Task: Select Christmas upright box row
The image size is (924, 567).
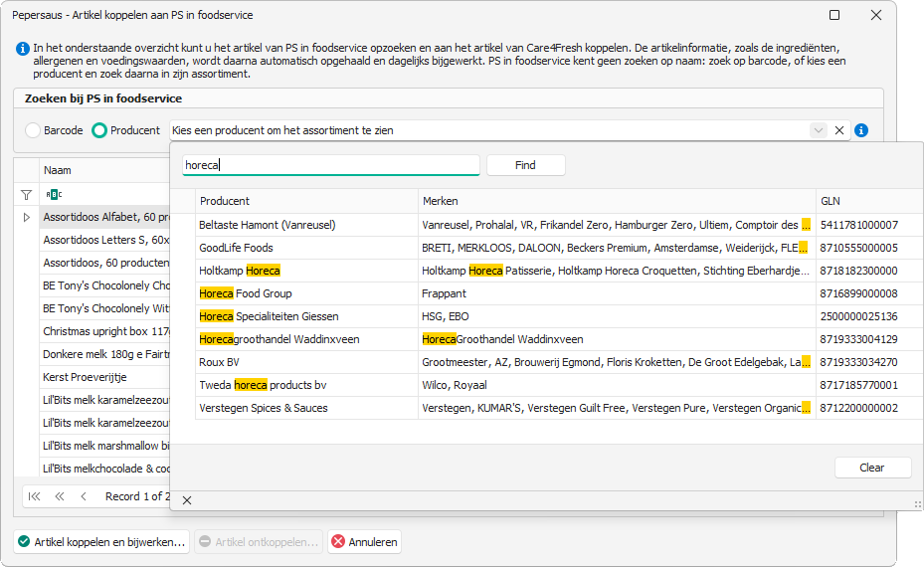Action: tap(104, 331)
